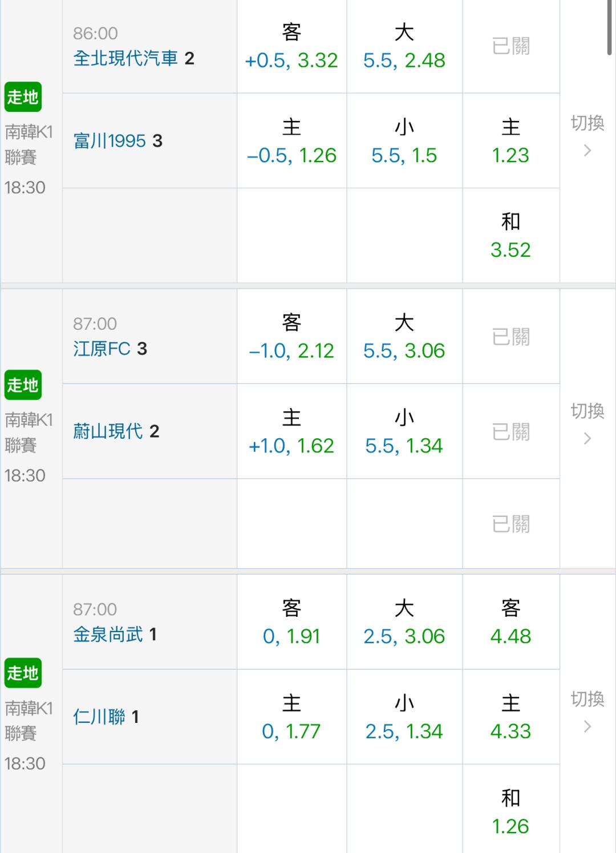The width and height of the screenshot is (616, 853).
Task: Expand 切換 for the 蔚山現代 match
Action: 587,424
